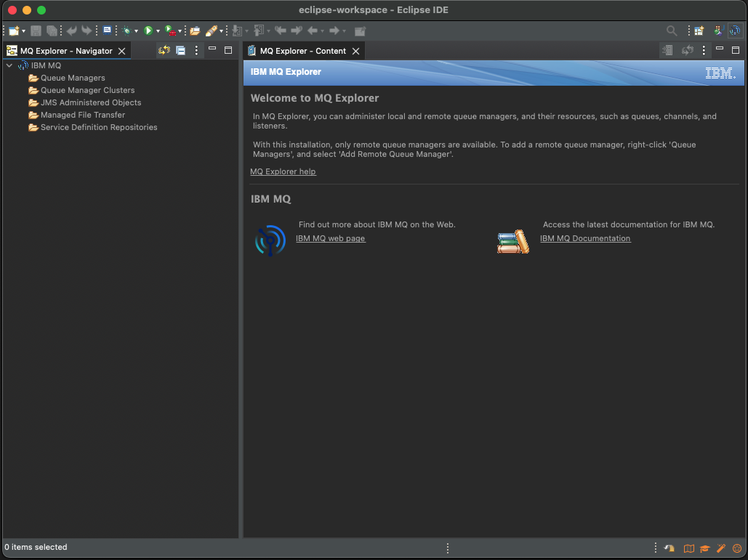The image size is (748, 560).
Task: Click the Tip of the Day status icon
Action: pyautogui.click(x=669, y=548)
